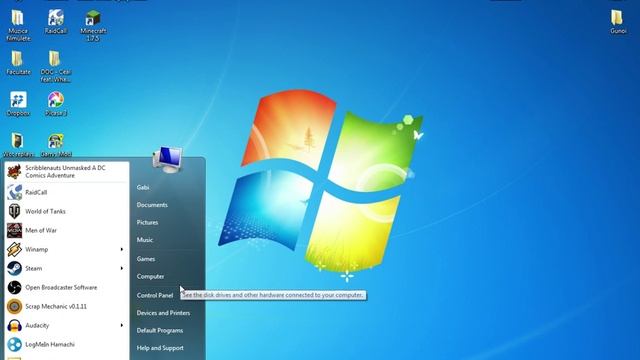Expand the Winamp jump list arrow
Viewport: 640px width, 360px height.
[x=122, y=249]
